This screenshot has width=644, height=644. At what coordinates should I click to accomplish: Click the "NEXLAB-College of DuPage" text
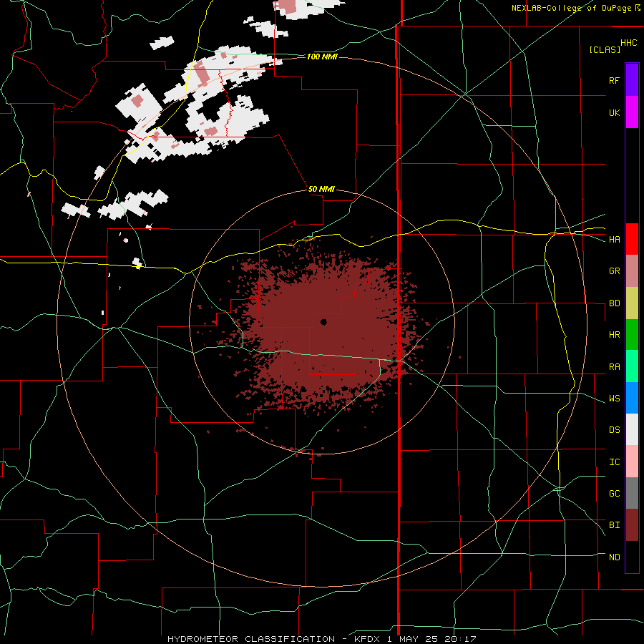point(571,8)
